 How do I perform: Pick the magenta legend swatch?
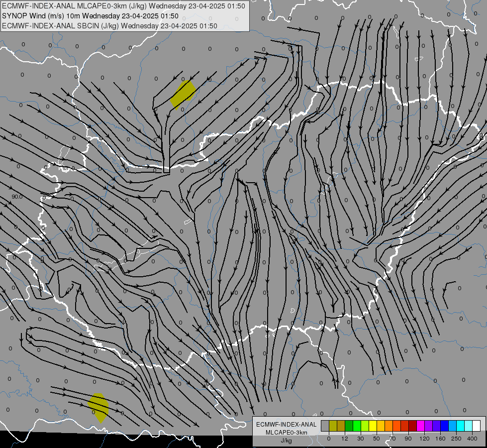[420, 426]
